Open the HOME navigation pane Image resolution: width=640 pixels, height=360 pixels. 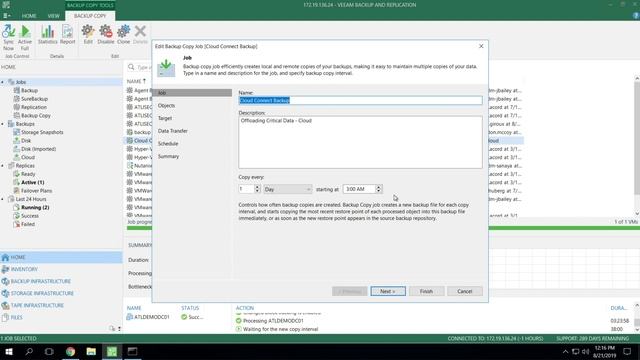pyautogui.click(x=61, y=257)
